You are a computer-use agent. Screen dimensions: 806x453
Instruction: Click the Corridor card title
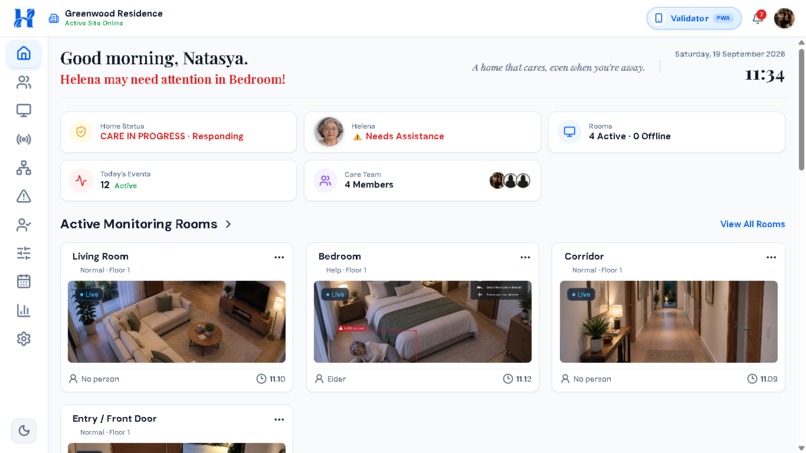(584, 256)
